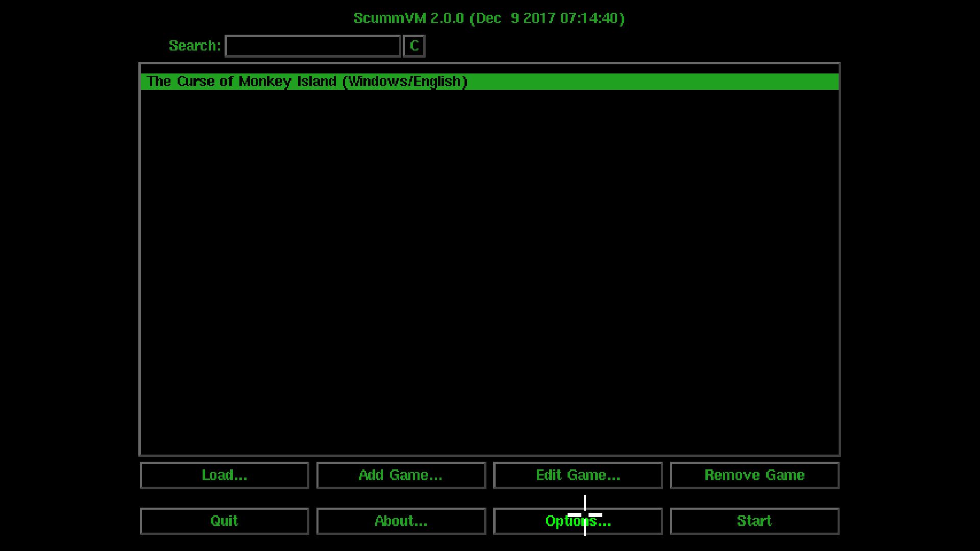Viewport: 980px width, 551px height.
Task: Click inside the empty search text box
Action: 312,46
